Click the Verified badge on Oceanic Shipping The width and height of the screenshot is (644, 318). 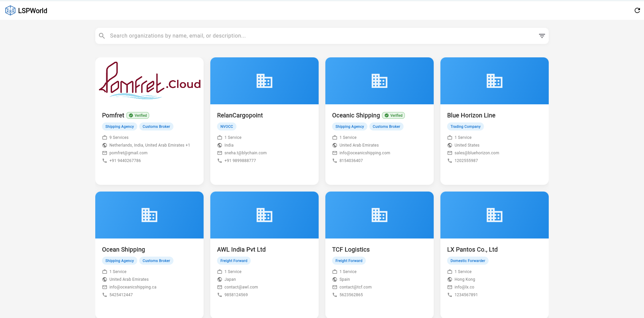tap(393, 115)
